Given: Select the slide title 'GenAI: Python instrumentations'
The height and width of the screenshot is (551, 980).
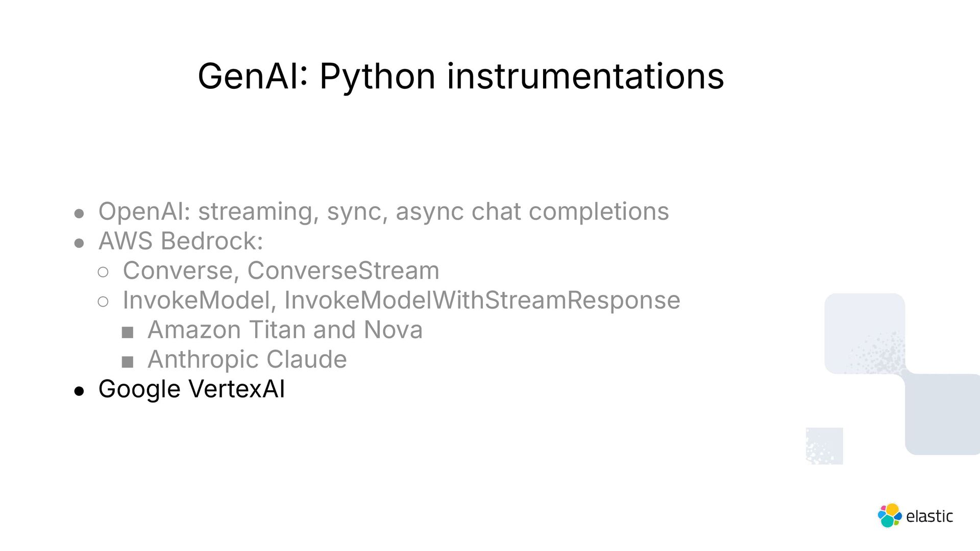Looking at the screenshot, I should pyautogui.click(x=460, y=77).
